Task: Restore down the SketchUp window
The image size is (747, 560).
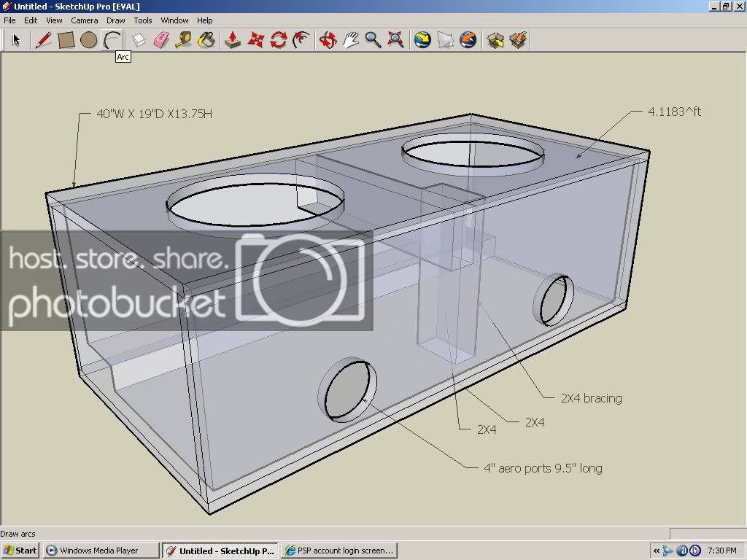Action: coord(726,6)
